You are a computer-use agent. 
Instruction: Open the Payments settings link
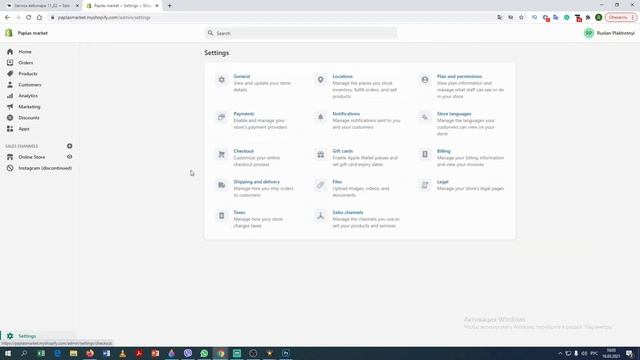point(244,114)
